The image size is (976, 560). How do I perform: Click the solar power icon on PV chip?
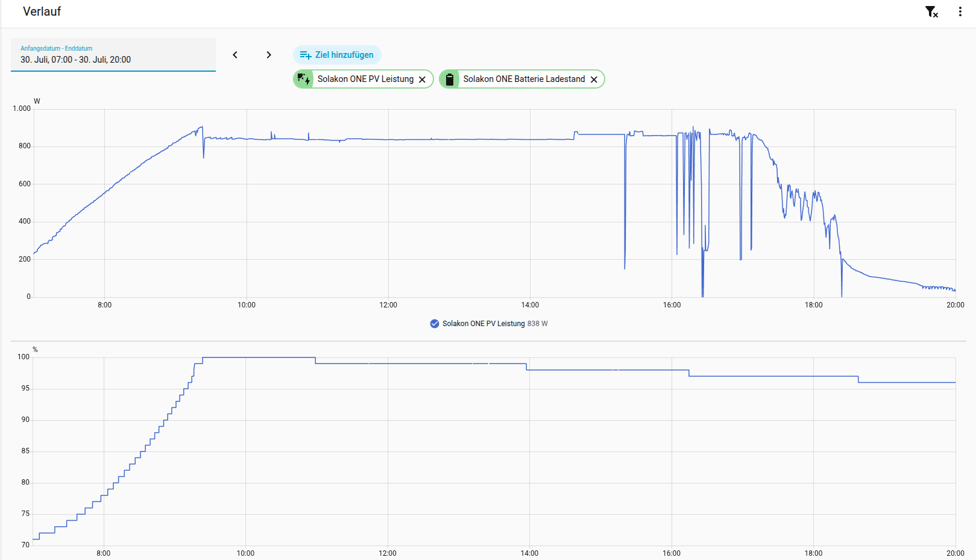[304, 79]
